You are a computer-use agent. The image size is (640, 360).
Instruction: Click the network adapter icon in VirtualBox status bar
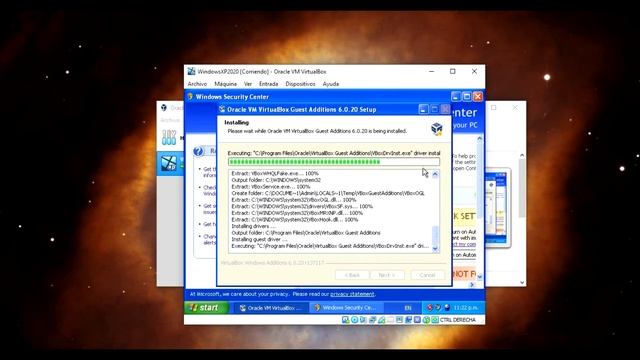pos(373,320)
